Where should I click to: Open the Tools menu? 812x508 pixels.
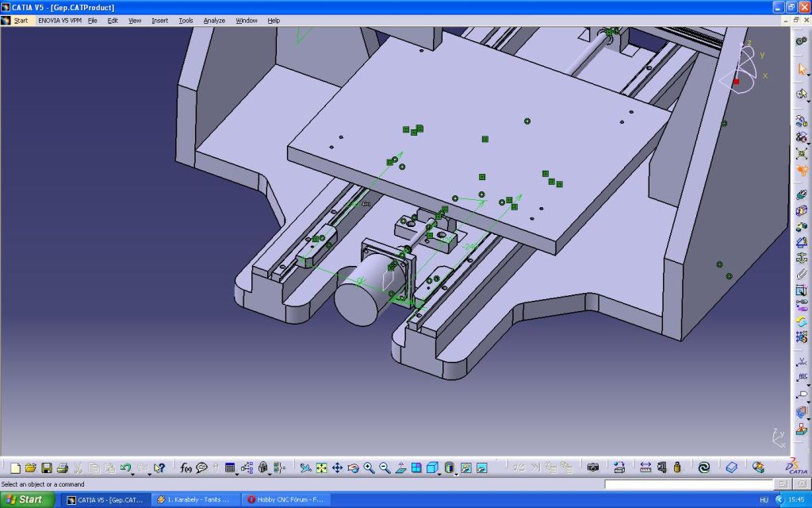[x=186, y=21]
